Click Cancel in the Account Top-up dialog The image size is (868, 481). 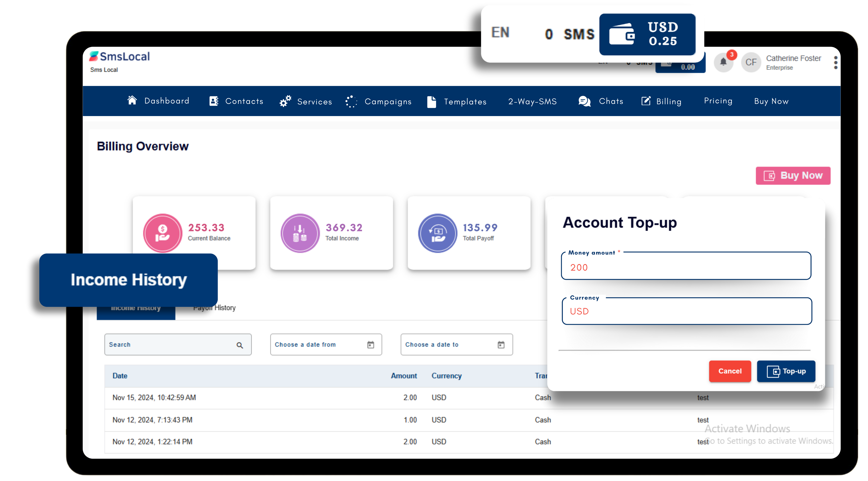pyautogui.click(x=730, y=371)
